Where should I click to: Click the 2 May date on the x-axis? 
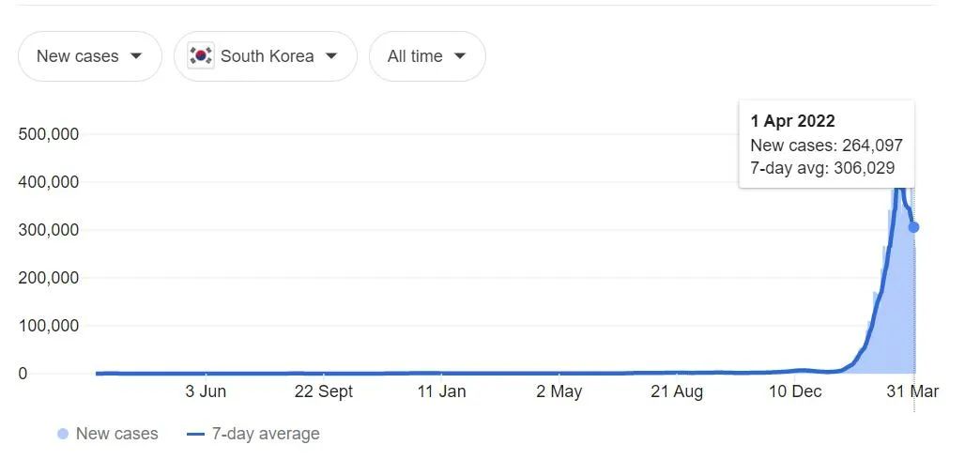(x=559, y=391)
